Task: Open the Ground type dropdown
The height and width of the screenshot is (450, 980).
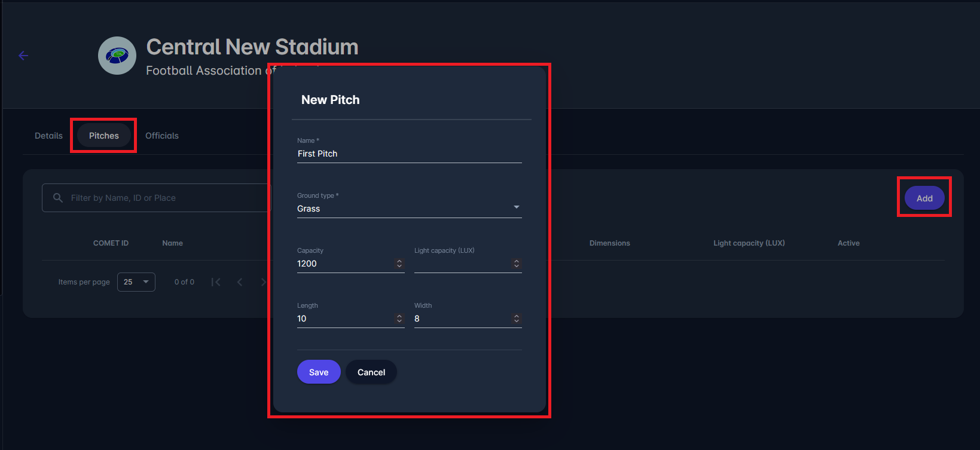Action: click(x=409, y=208)
